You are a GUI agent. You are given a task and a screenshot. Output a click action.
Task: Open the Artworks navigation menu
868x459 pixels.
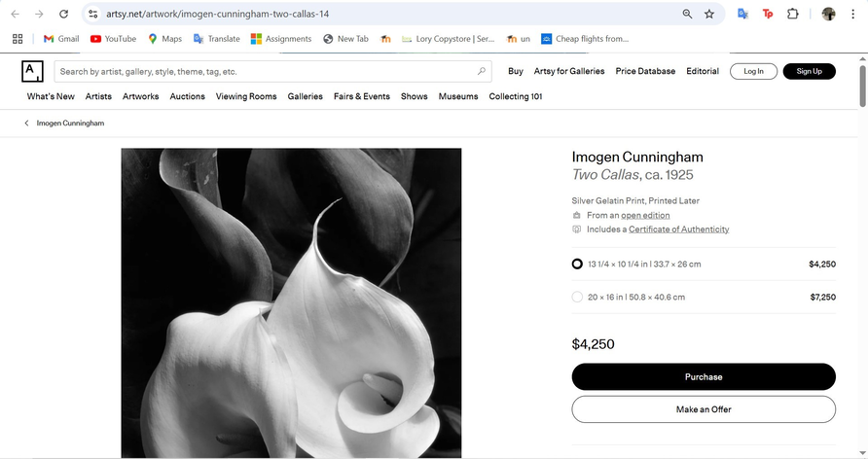pyautogui.click(x=141, y=96)
